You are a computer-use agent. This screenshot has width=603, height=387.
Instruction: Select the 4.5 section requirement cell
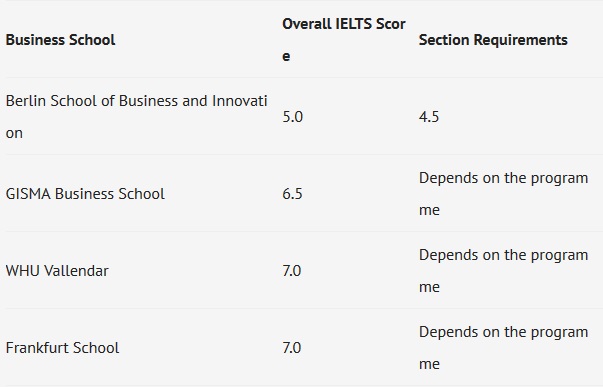[x=429, y=117]
